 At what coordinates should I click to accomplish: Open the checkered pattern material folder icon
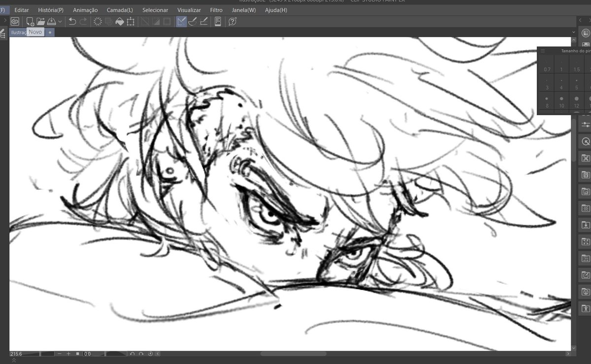[x=585, y=209]
